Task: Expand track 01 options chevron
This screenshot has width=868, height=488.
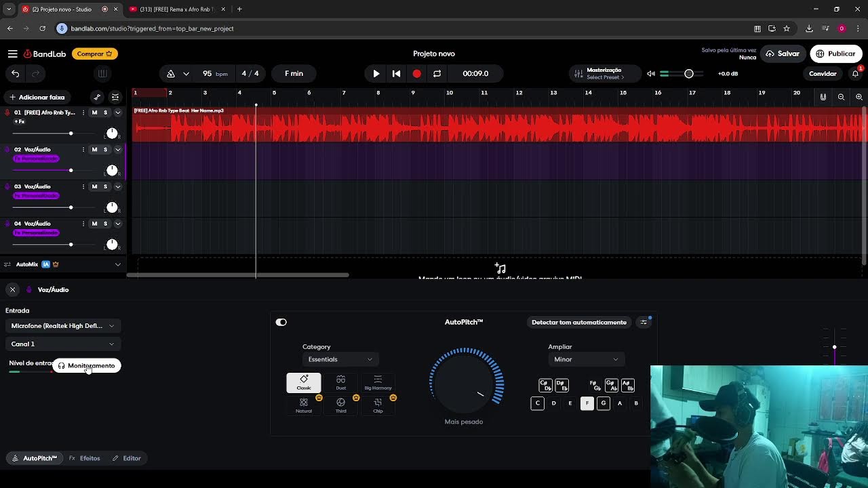Action: point(117,113)
